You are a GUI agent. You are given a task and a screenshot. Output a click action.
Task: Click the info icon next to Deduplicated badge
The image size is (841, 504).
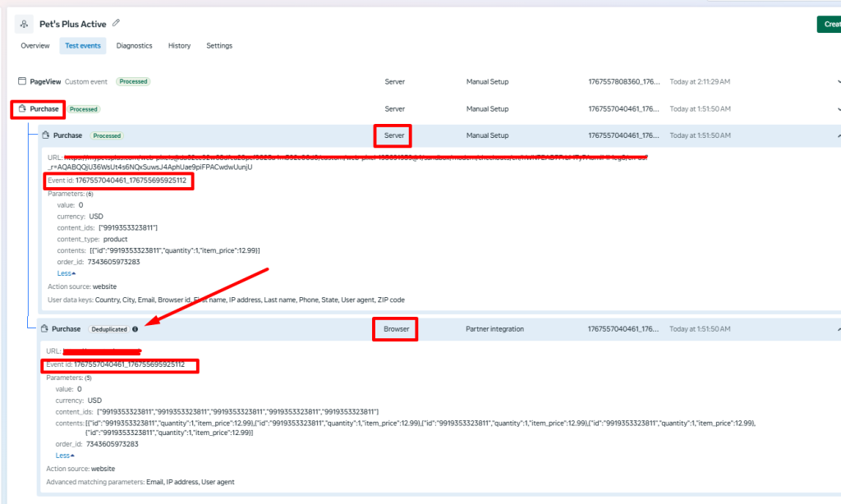tap(136, 329)
